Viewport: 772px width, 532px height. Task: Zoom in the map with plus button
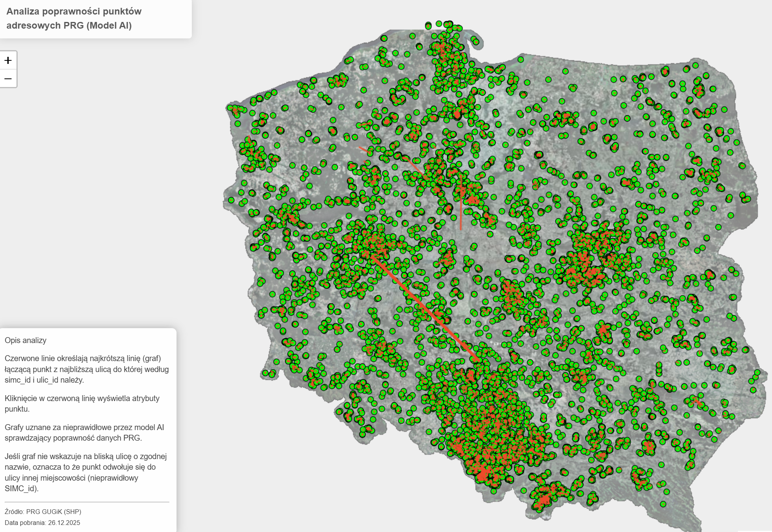click(x=8, y=60)
